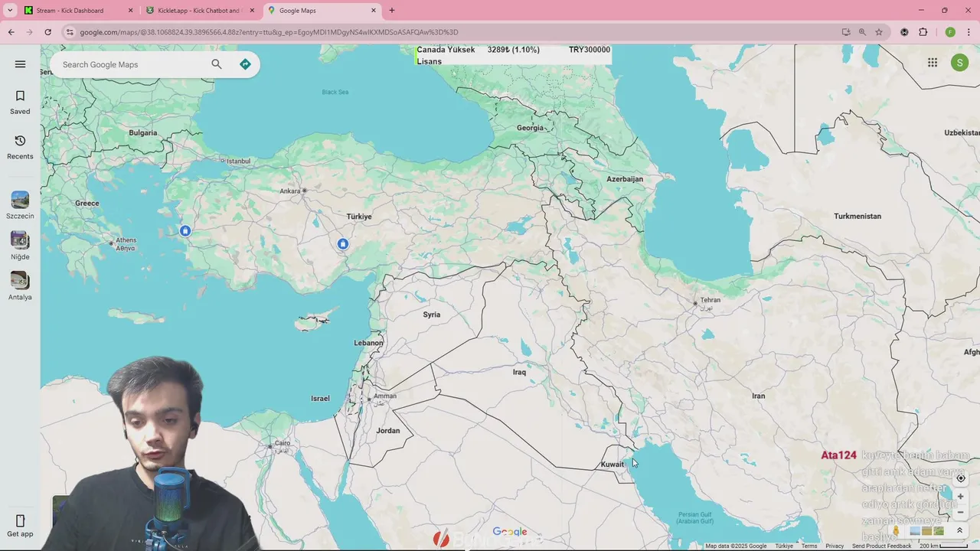Image resolution: width=980 pixels, height=551 pixels.
Task: Open the Szczecin recent place
Action: 20,205
